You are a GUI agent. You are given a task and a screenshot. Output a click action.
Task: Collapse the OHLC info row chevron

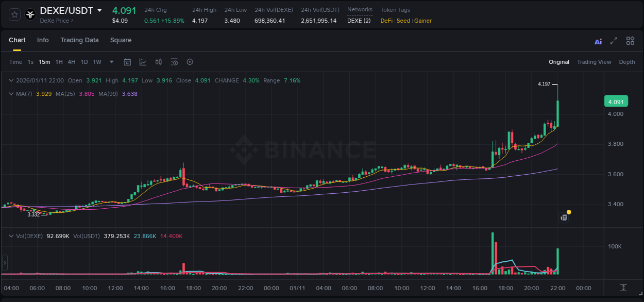[x=11, y=80]
